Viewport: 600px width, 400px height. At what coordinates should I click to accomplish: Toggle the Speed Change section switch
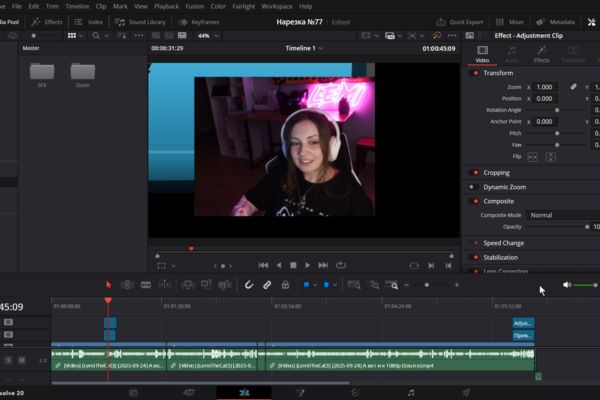(475, 243)
